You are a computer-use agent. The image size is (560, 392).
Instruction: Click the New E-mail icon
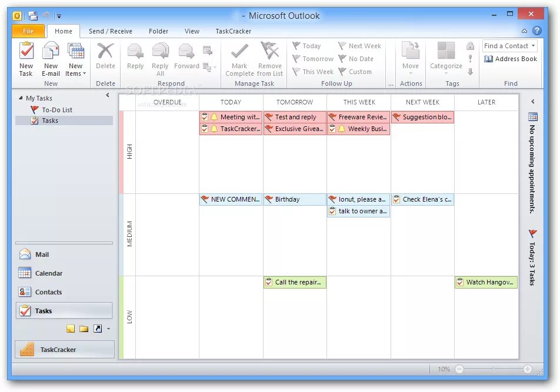(x=51, y=51)
